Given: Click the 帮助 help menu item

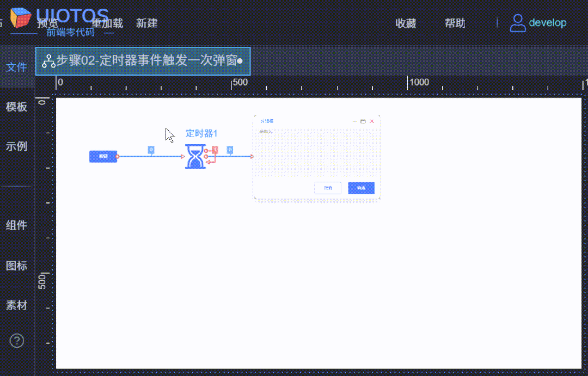Looking at the screenshot, I should click(x=455, y=23).
